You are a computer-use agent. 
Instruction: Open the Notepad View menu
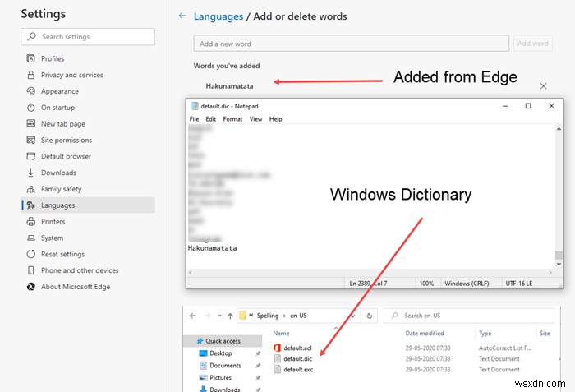click(255, 119)
